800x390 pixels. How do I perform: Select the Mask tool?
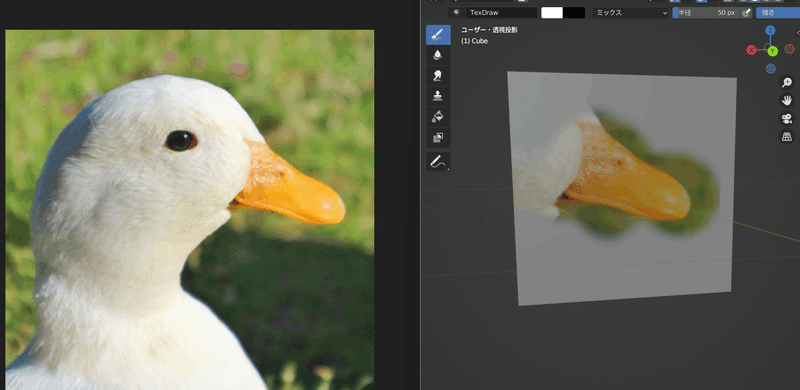tap(438, 137)
